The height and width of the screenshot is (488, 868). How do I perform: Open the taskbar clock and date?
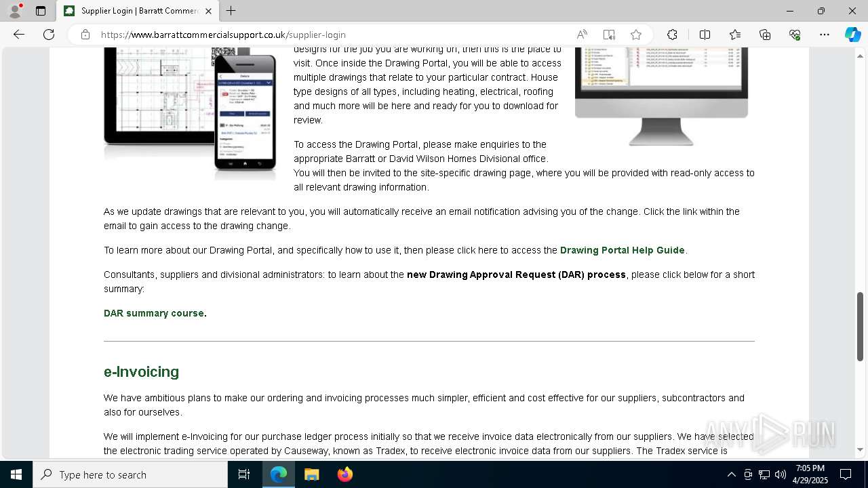[810, 474]
